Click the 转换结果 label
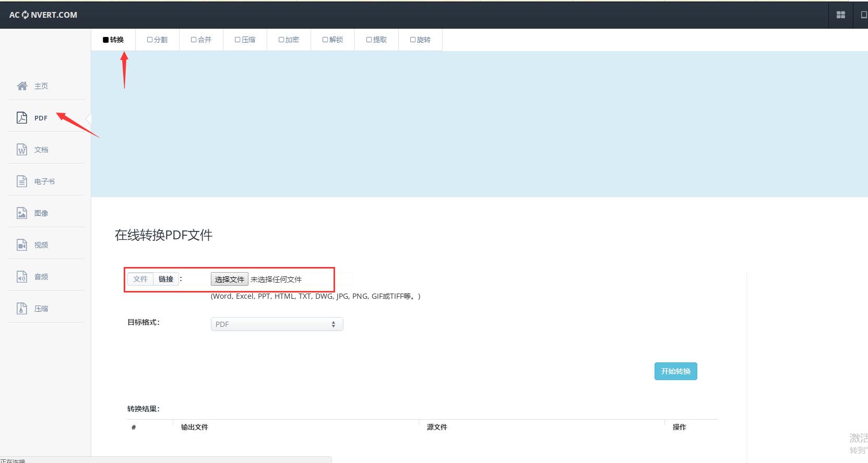The height and width of the screenshot is (463, 868). 143,409
